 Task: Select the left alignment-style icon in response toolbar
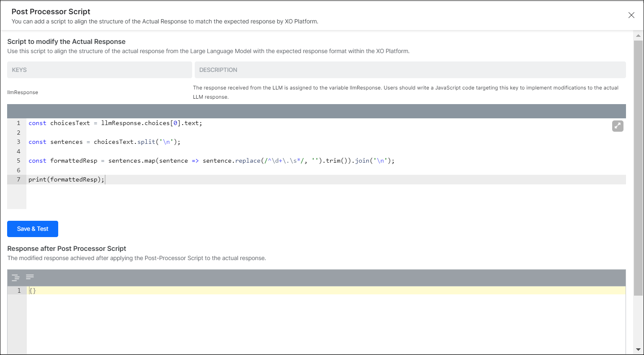pyautogui.click(x=30, y=277)
